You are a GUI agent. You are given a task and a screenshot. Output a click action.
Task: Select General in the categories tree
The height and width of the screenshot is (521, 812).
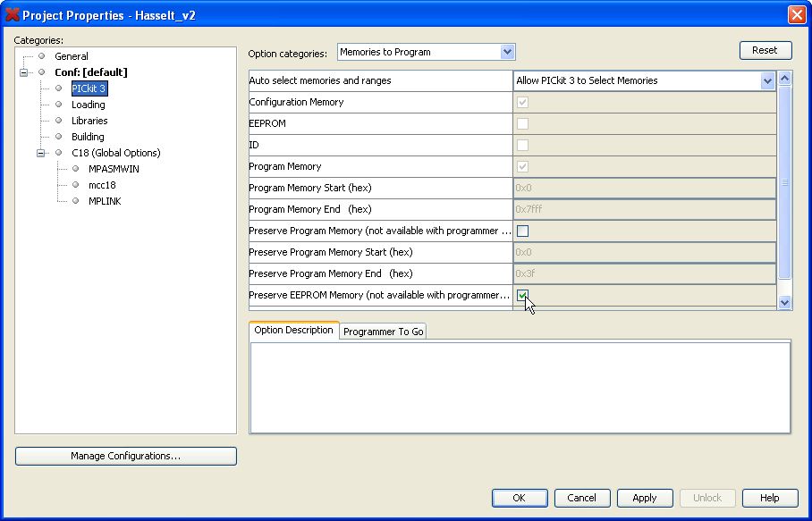[x=72, y=56]
